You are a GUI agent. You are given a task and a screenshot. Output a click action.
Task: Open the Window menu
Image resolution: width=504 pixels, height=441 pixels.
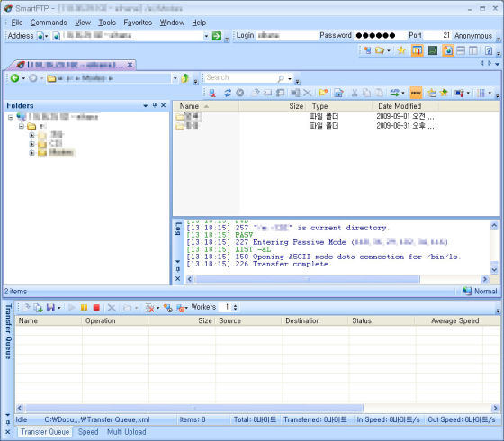[x=172, y=22]
